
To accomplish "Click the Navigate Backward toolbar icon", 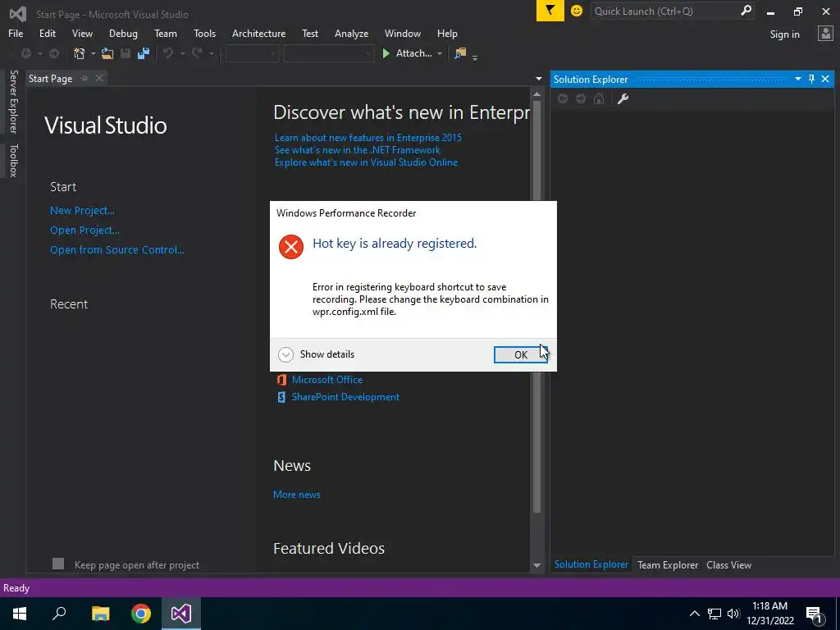I will tap(25, 53).
